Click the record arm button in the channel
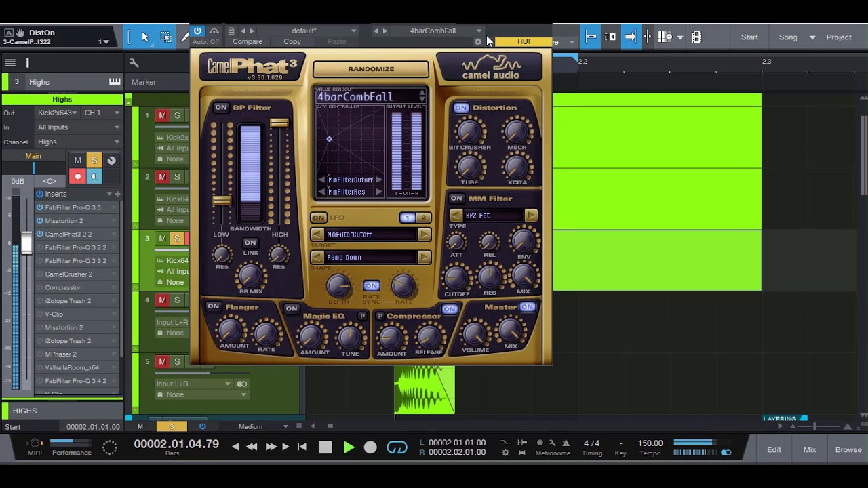This screenshot has height=488, width=868. coord(77,176)
